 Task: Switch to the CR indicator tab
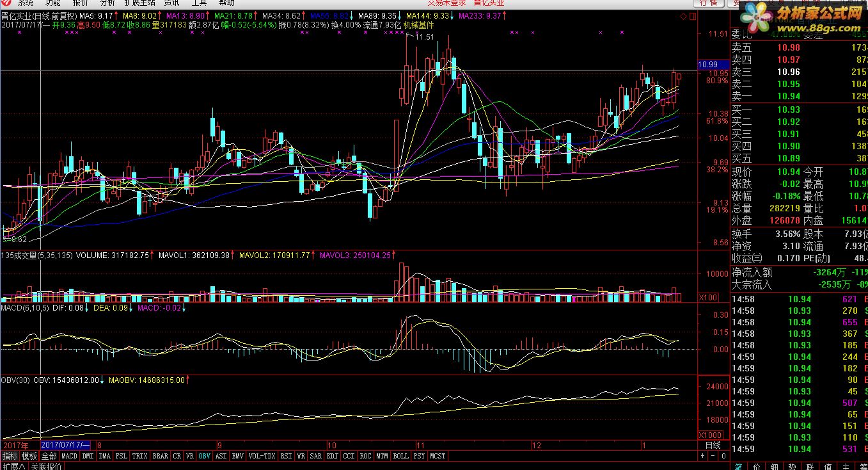(x=177, y=456)
